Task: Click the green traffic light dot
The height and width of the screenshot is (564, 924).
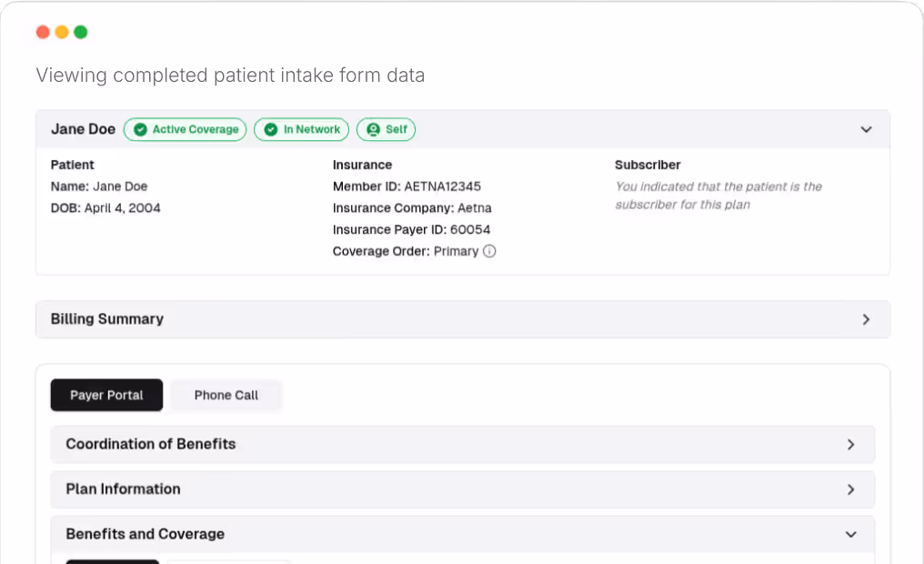Action: click(x=80, y=31)
